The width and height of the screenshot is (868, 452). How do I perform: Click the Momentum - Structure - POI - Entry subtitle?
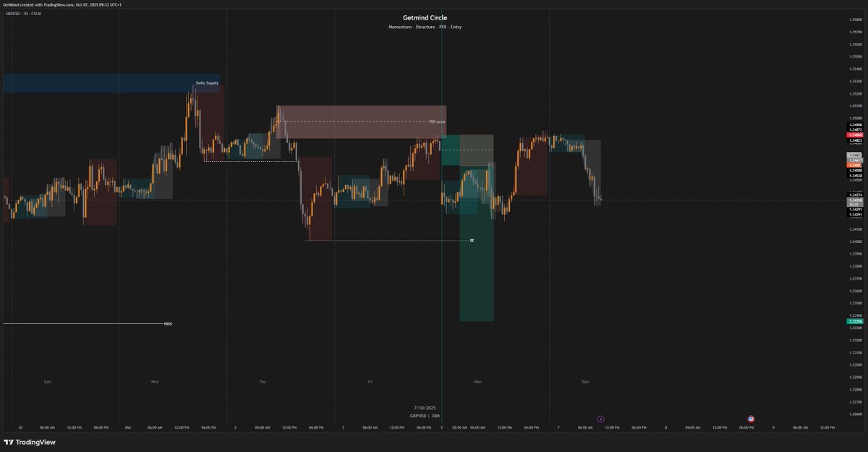pyautogui.click(x=425, y=27)
